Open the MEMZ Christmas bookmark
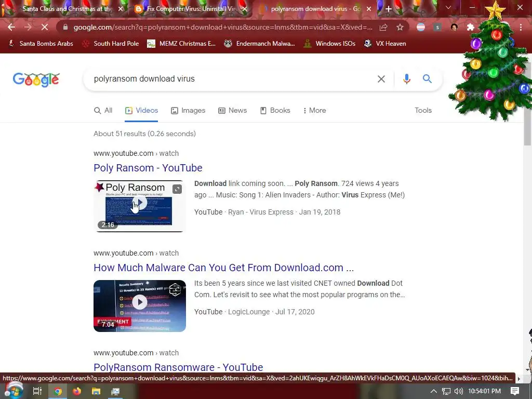The height and width of the screenshot is (399, 532). 181,44
